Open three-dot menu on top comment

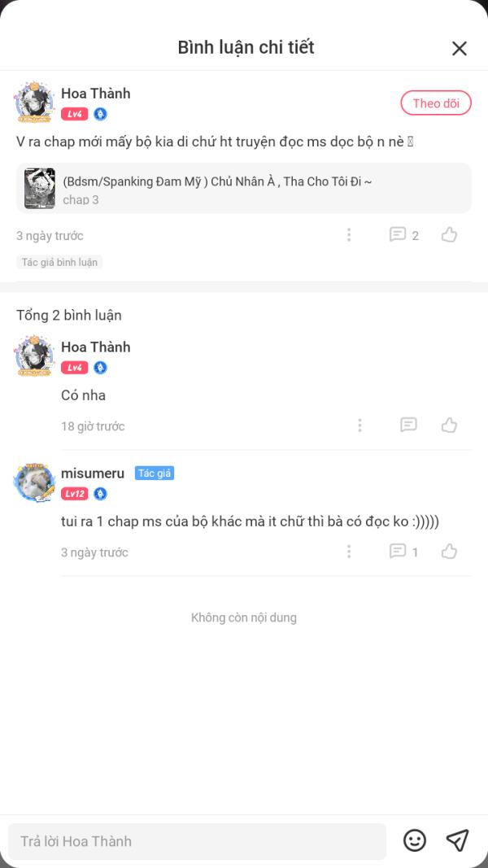click(x=349, y=235)
